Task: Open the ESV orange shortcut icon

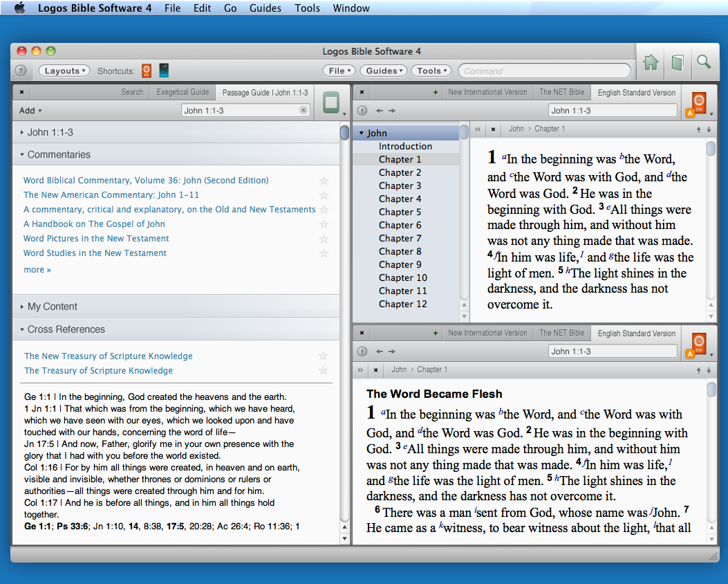Action: coord(147,71)
